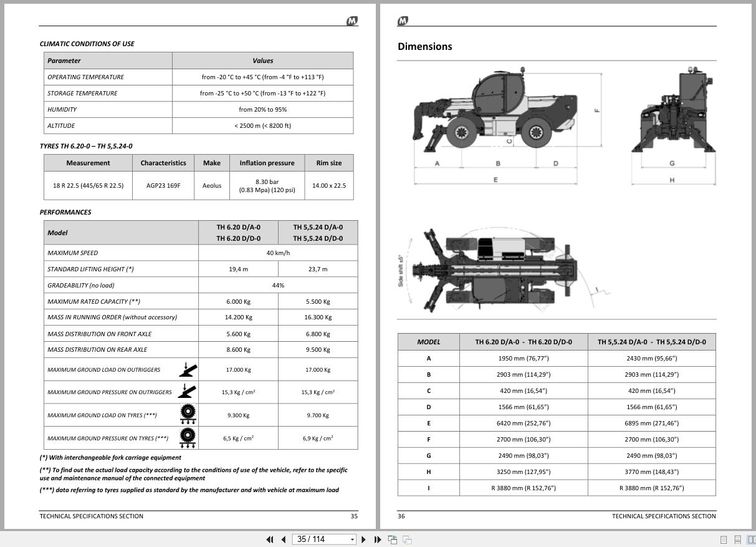Click the 'AGP23 169F' characteristics cell
Viewport: 756px width, 547px height.
click(x=163, y=185)
